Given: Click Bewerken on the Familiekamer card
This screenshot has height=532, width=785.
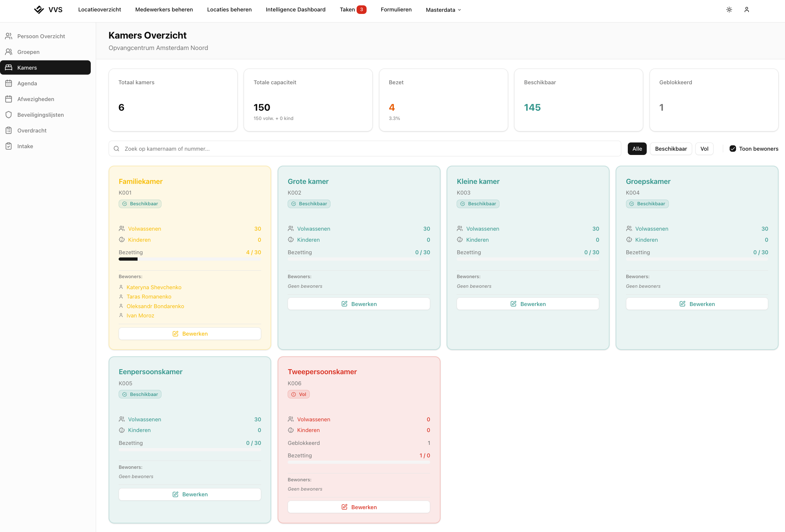Looking at the screenshot, I should coord(190,333).
